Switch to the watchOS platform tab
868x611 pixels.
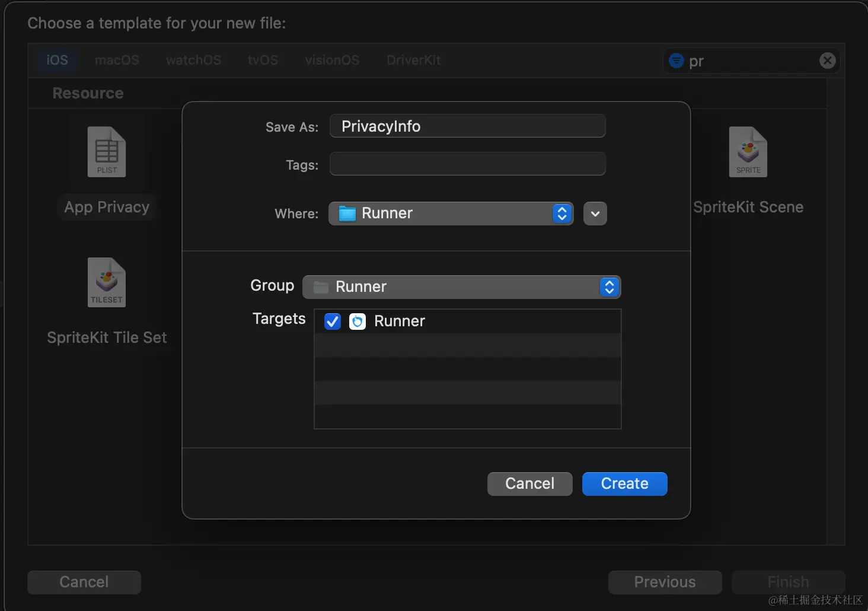pyautogui.click(x=193, y=61)
